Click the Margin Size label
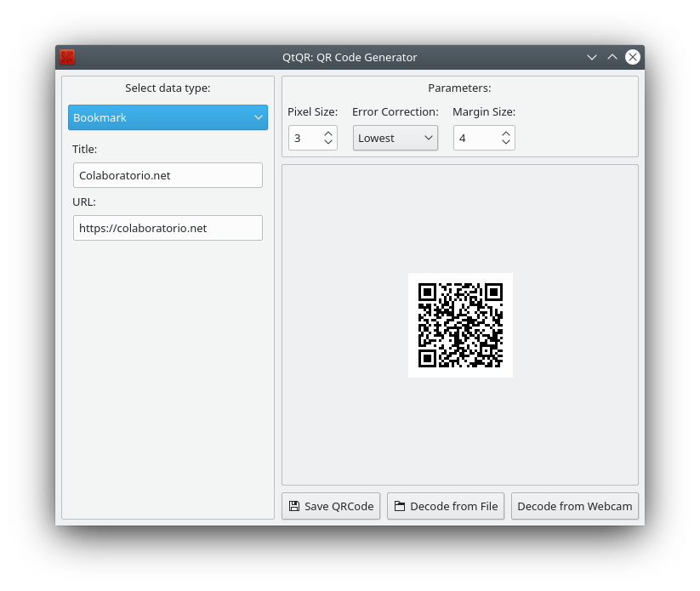700x591 pixels. 484,112
